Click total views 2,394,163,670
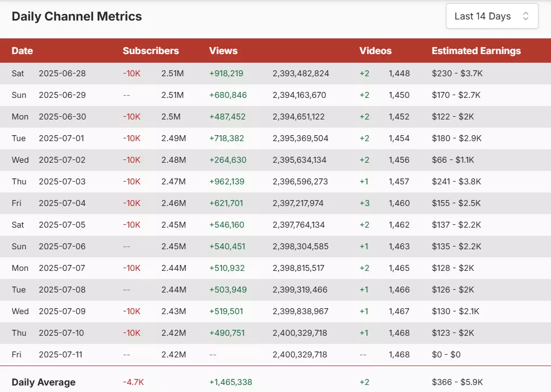Screen dimensions: 551x392 coord(299,95)
